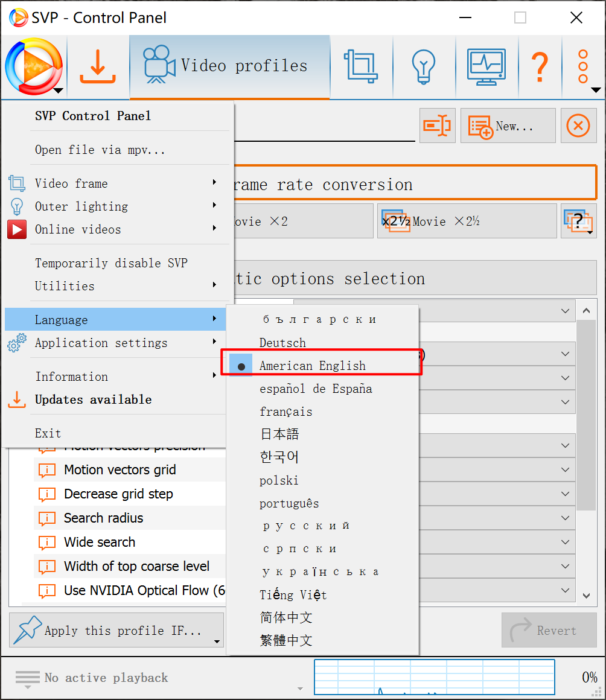
Task: Expand dropdown for Wide search row
Action: pyautogui.click(x=565, y=542)
